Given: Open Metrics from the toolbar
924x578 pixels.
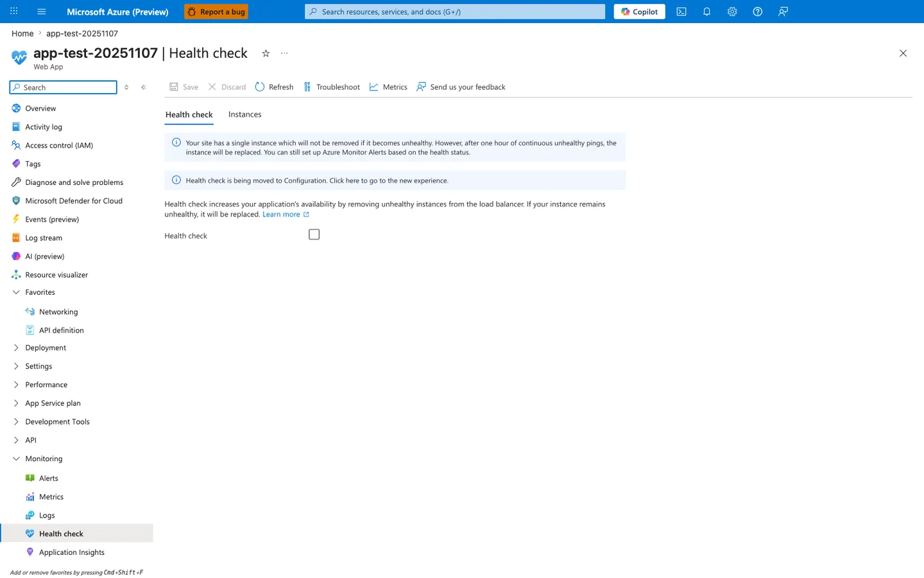Looking at the screenshot, I should point(388,87).
